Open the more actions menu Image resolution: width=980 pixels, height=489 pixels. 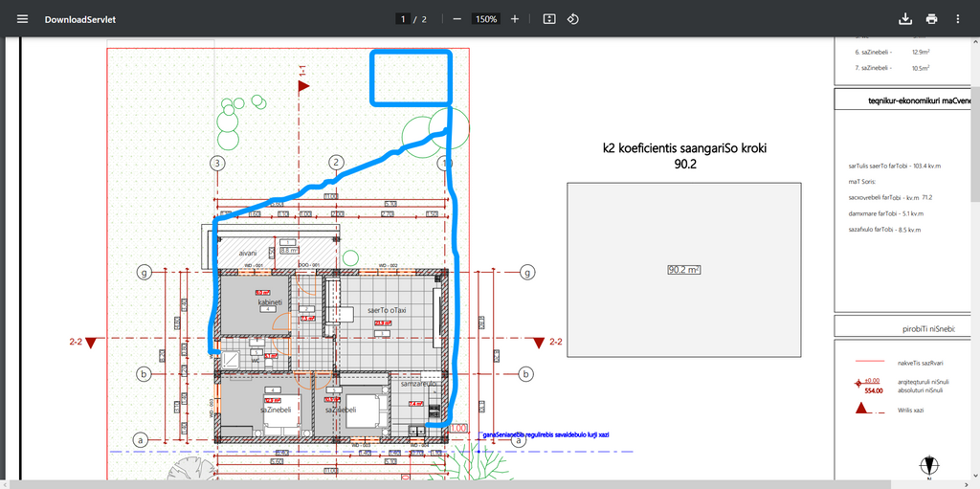(957, 19)
